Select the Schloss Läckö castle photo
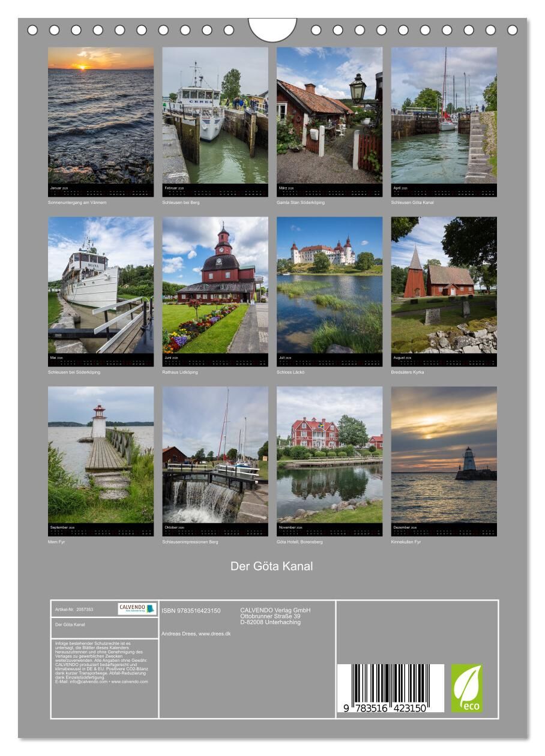 click(330, 285)
